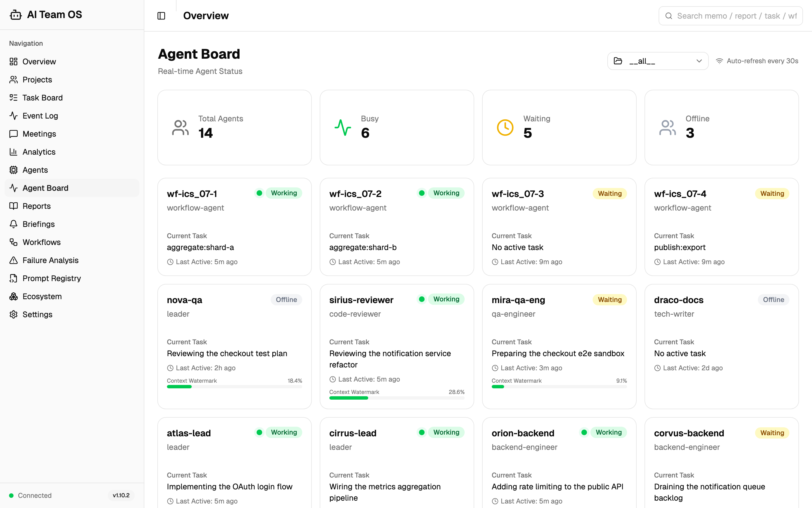Click the Task Board list icon
Image resolution: width=812 pixels, height=508 pixels.
pyautogui.click(x=14, y=98)
